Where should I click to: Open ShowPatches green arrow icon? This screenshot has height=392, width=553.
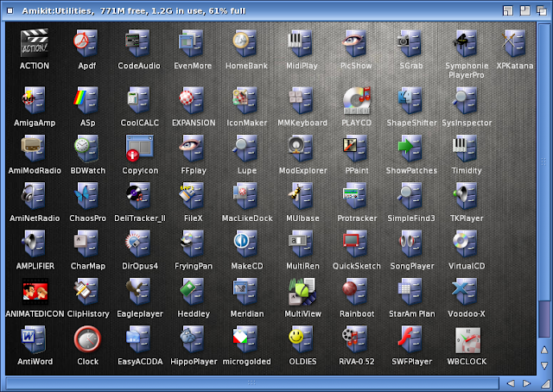coord(411,148)
